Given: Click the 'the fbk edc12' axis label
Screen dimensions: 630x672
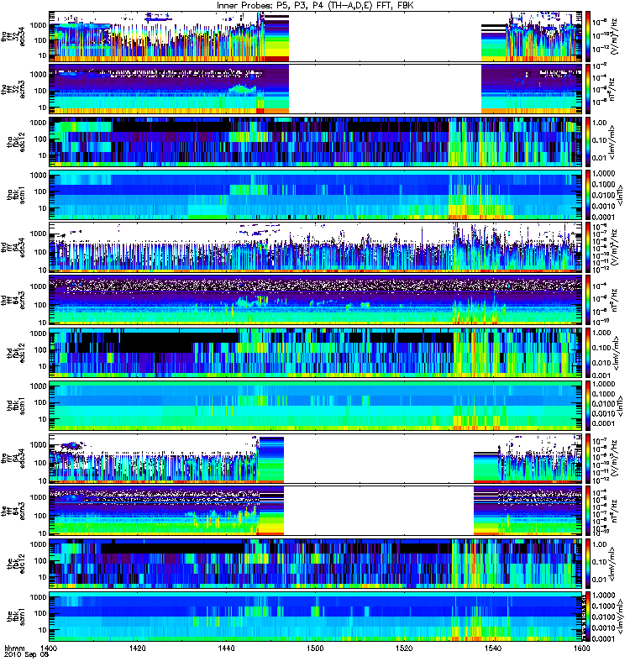Looking at the screenshot, I should tap(16, 564).
